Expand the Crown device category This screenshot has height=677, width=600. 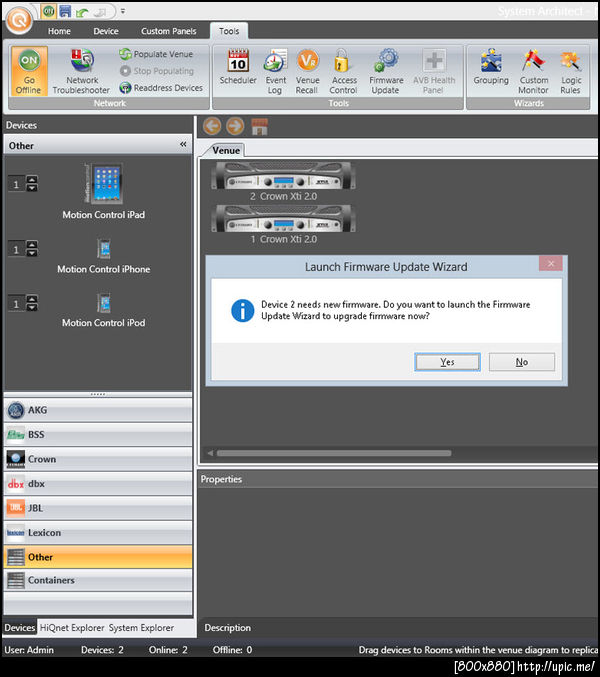click(98, 459)
